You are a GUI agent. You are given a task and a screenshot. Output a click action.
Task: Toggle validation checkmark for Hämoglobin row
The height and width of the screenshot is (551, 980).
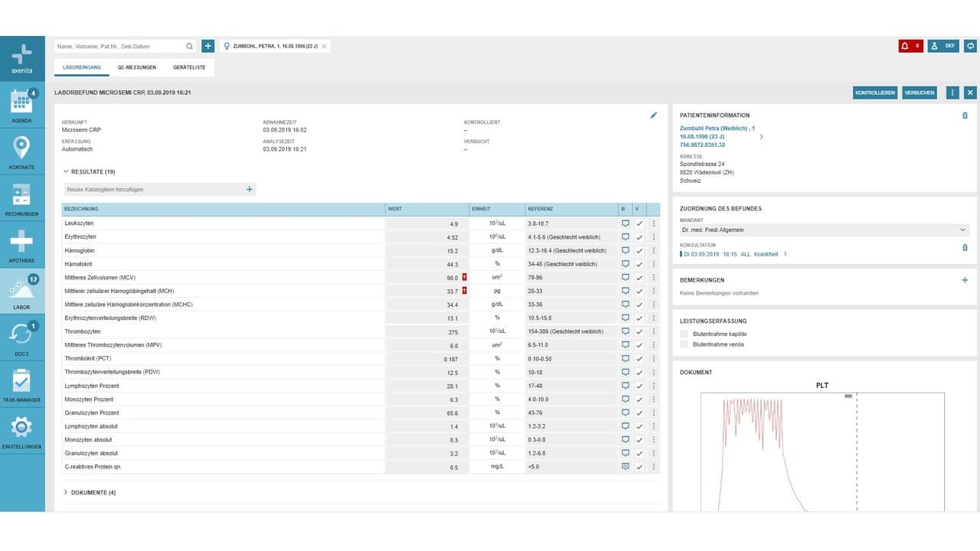click(639, 250)
